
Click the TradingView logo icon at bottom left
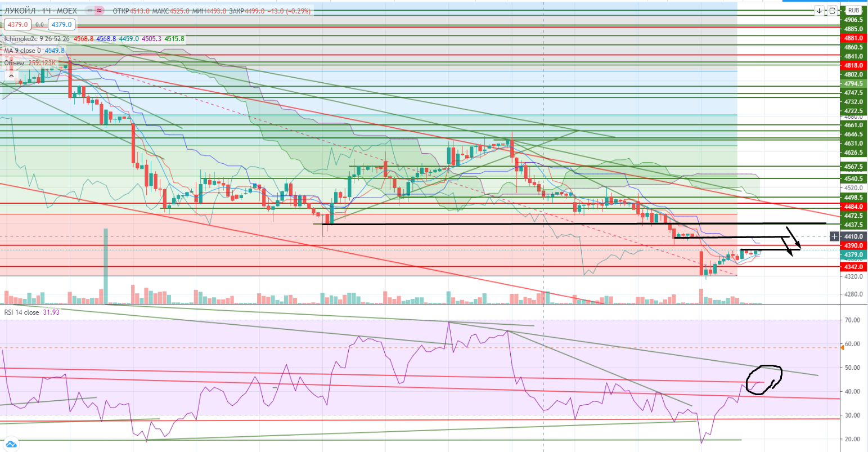pyautogui.click(x=10, y=444)
